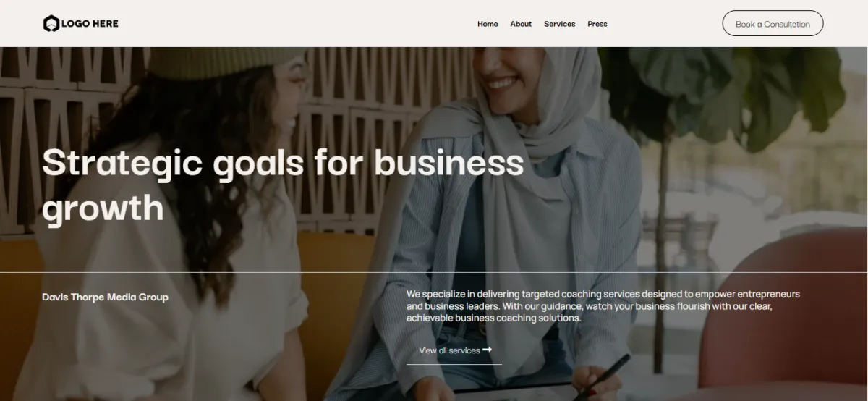The width and height of the screenshot is (868, 401).
Task: Click the hexagon logo icon
Action: click(51, 24)
